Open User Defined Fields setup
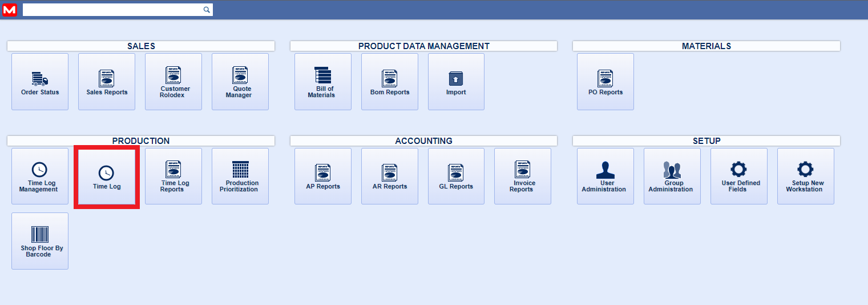Screen dimensions: 868x305 pyautogui.click(x=739, y=176)
